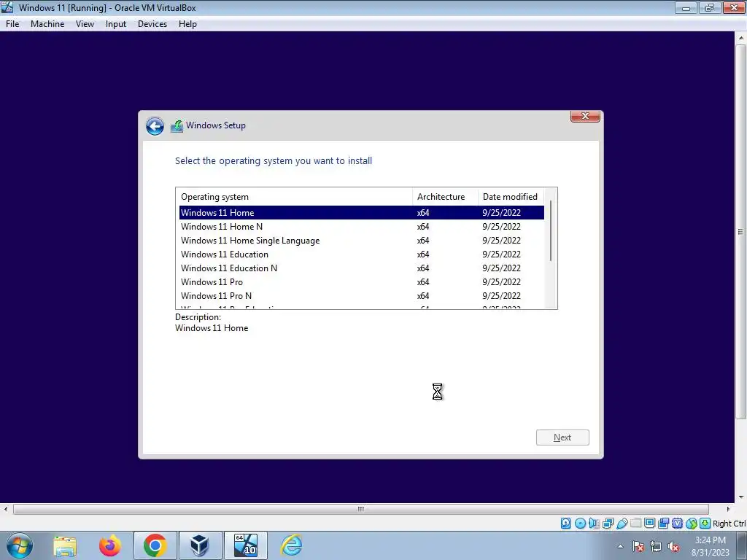Click the VM window vertical scrollbar thumb

coord(741,233)
